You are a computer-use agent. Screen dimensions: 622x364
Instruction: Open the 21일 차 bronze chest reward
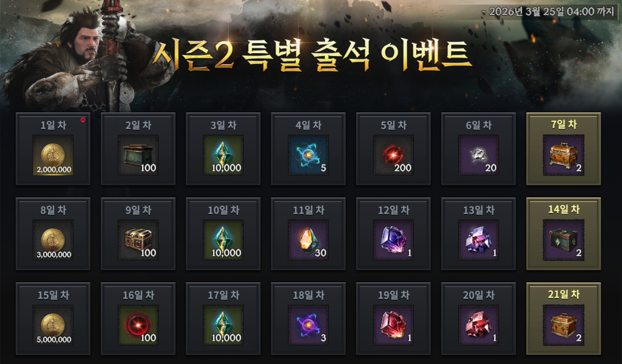[x=563, y=325]
